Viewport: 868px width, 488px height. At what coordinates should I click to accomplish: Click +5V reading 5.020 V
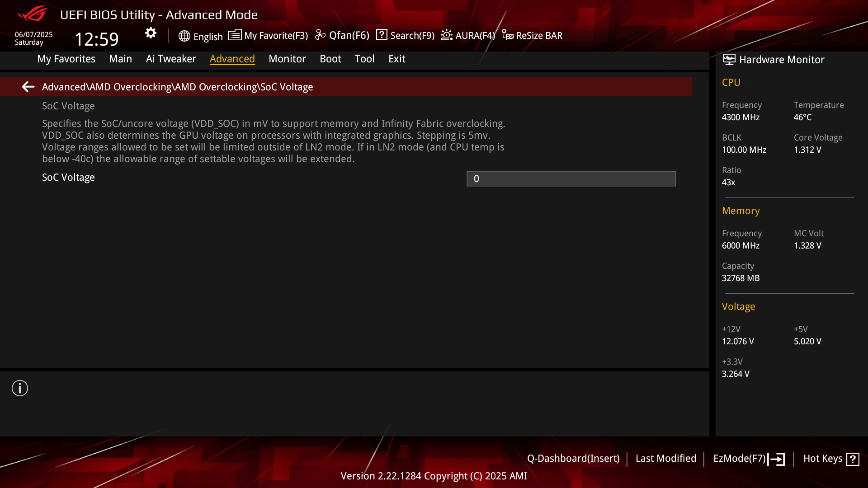(x=807, y=342)
